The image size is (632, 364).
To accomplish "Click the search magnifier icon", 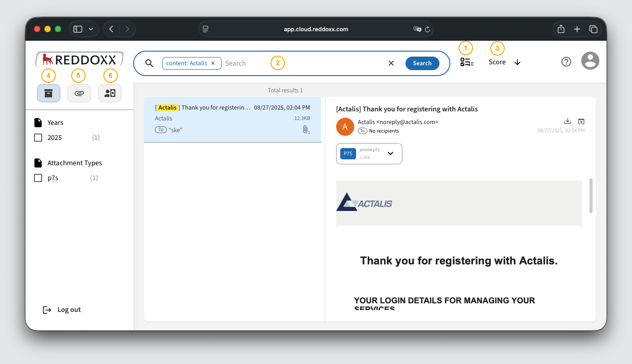I will [149, 63].
